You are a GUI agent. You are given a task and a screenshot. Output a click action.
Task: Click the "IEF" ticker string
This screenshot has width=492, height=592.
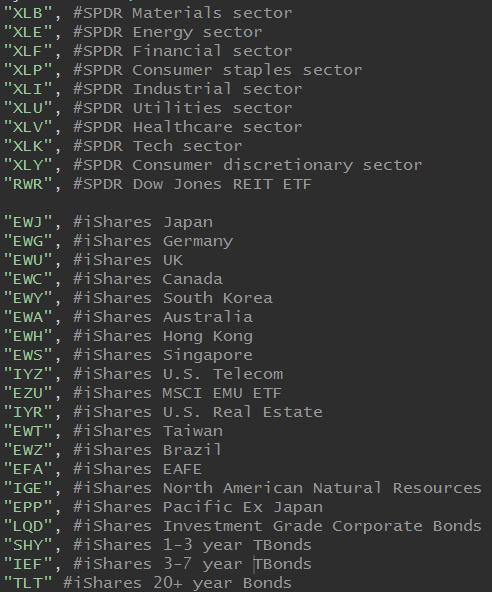pos(28,564)
